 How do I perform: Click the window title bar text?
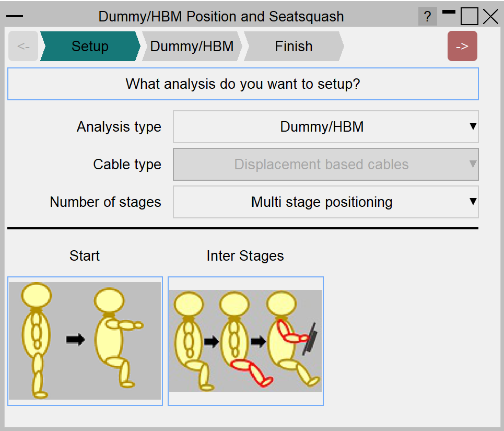[221, 17]
